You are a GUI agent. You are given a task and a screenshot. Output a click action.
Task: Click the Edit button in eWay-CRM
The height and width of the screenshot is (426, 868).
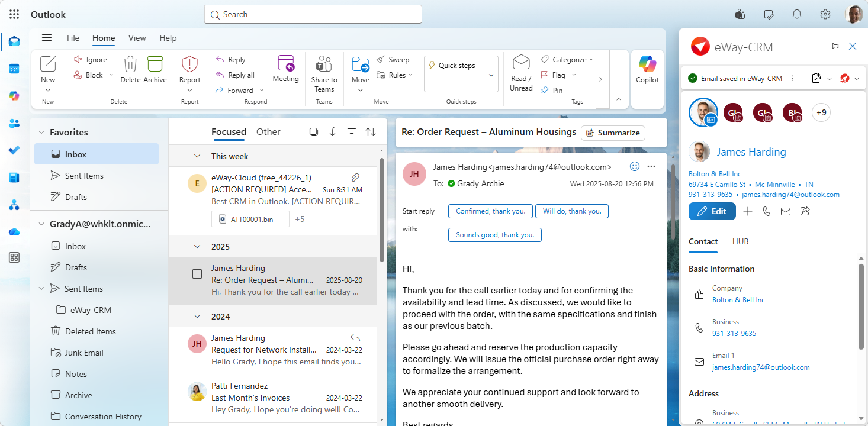click(712, 211)
